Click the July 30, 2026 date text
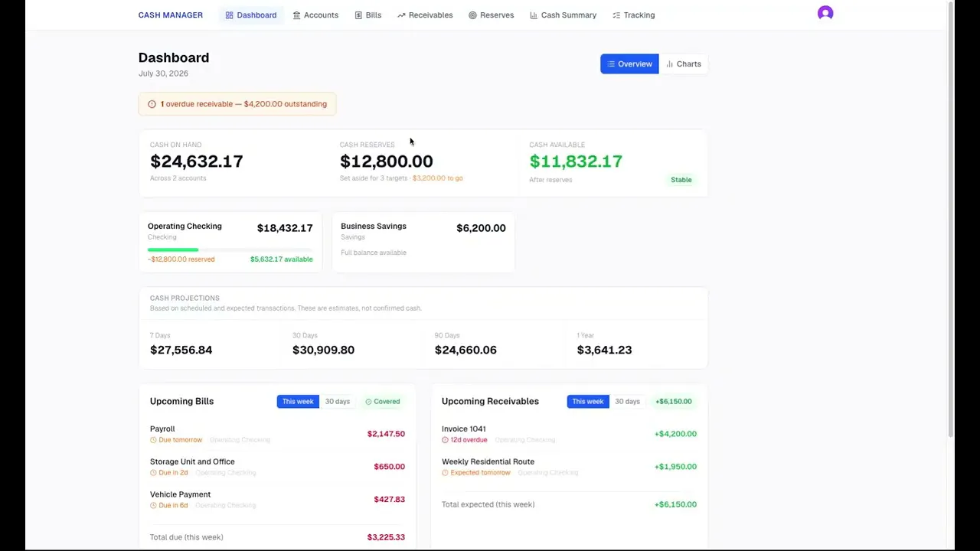Screen dimensions: 980x551 click(x=163, y=73)
